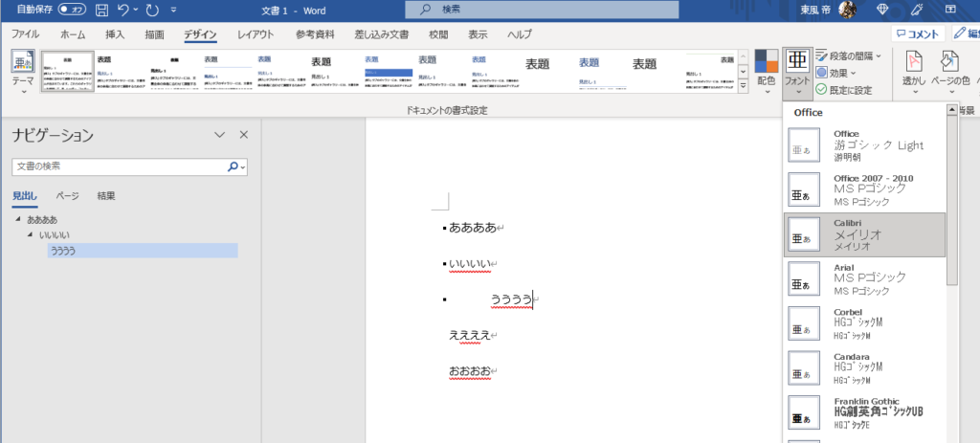Image resolution: width=980 pixels, height=443 pixels.
Task: Click the Fonts (フォント) button
Action: click(x=797, y=71)
